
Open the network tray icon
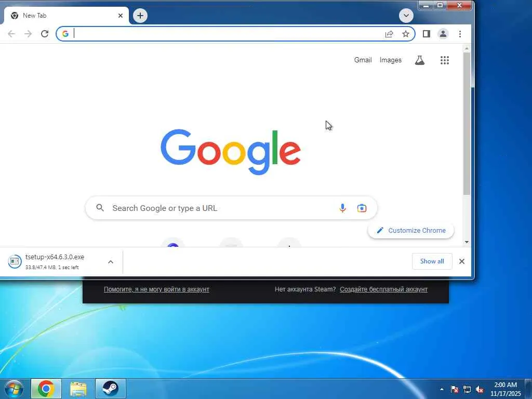(x=467, y=390)
